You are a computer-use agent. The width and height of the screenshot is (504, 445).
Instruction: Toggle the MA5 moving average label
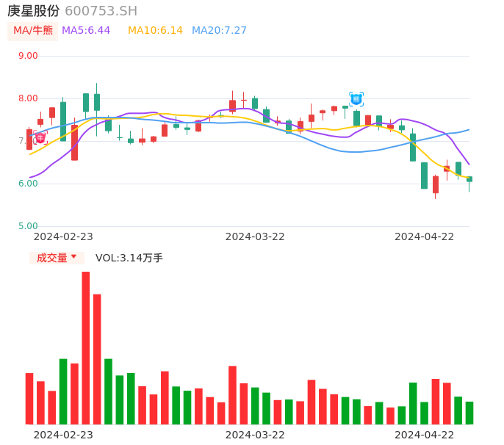pos(86,31)
